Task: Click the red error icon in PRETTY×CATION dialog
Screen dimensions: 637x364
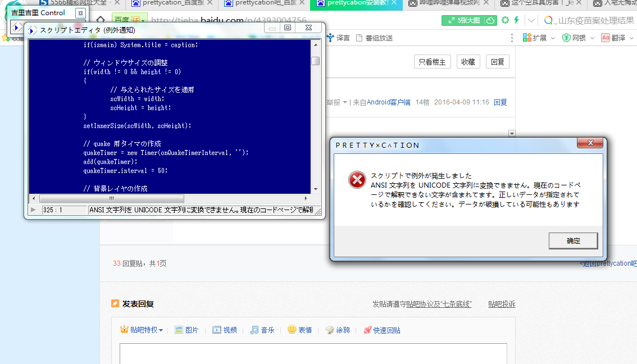Action: coord(357,180)
